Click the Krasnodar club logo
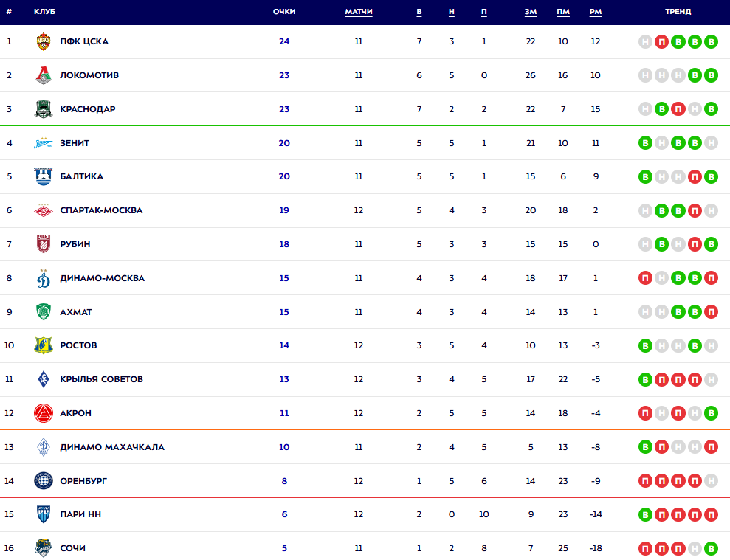Image resolution: width=730 pixels, height=560 pixels. 44,109
